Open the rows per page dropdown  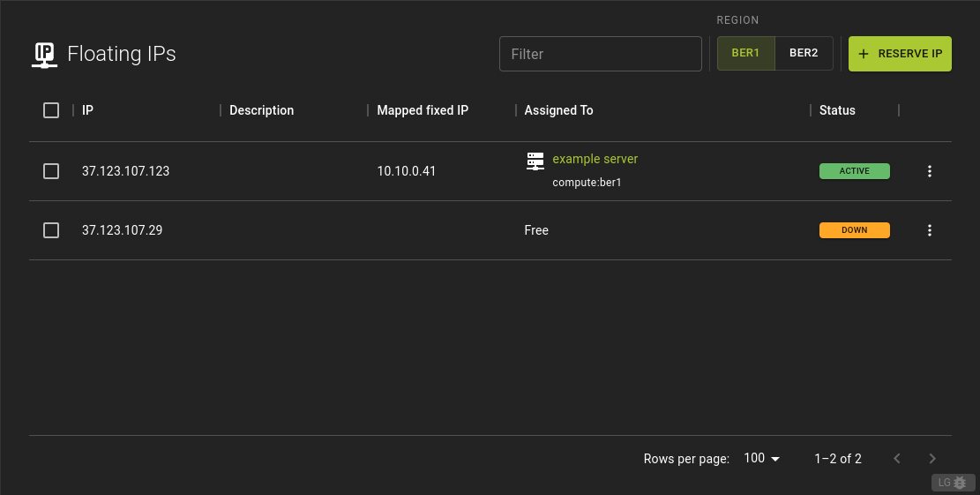762,458
